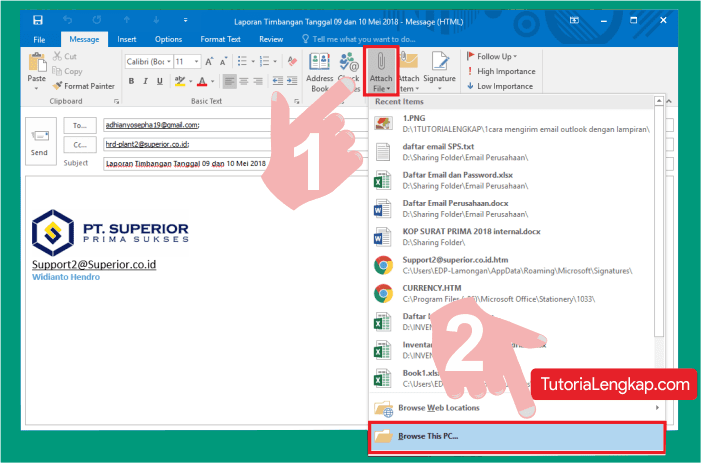Expand the Paste options arrow

tap(37, 88)
